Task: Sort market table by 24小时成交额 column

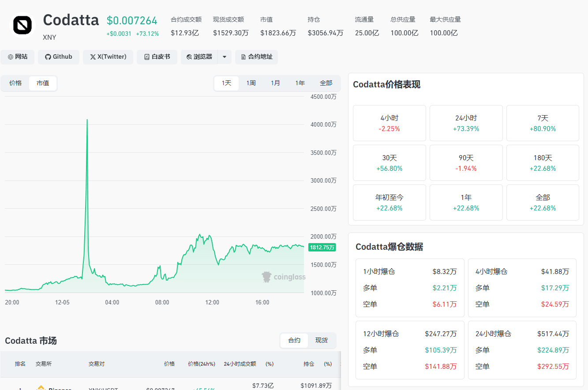Action: coord(240,364)
